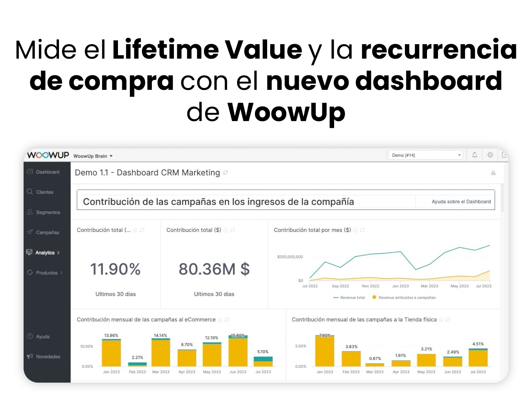This screenshot has width=532, height=407.
Task: Click the Mar 2023 eCommerce bar 14.14%
Action: click(161, 353)
